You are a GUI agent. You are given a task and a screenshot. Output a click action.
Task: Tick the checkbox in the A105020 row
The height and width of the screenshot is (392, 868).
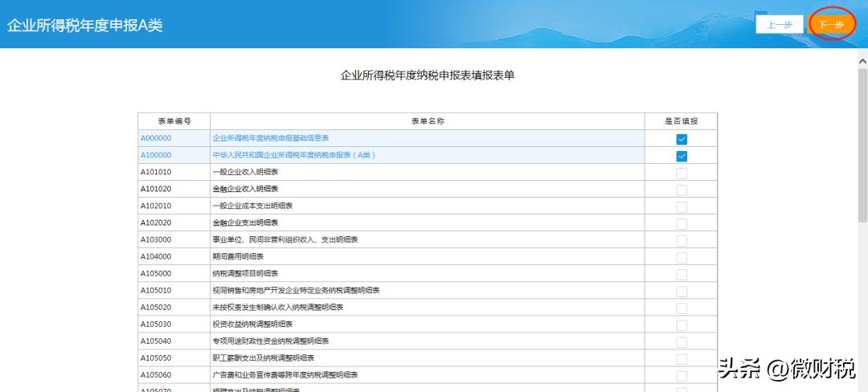(x=682, y=308)
